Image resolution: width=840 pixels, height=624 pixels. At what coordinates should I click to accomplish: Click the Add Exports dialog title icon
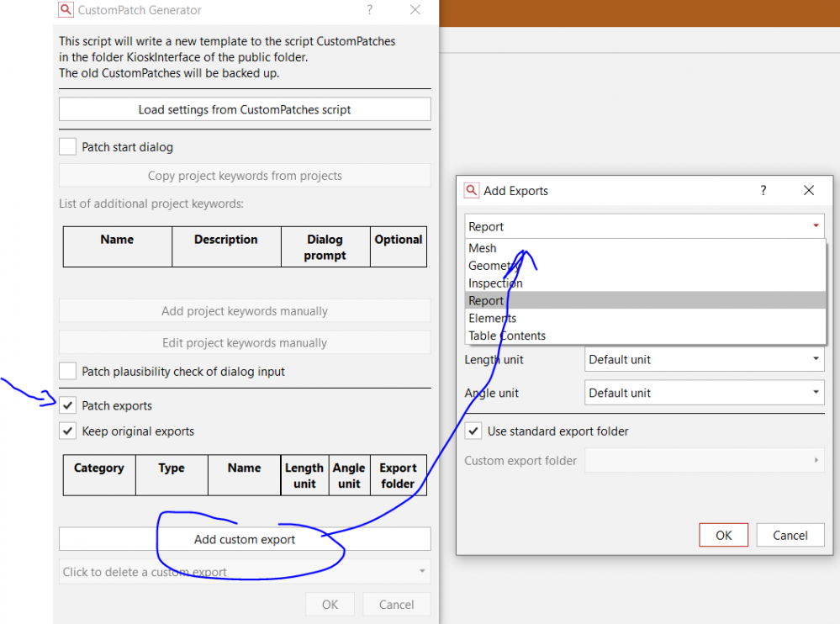point(472,191)
